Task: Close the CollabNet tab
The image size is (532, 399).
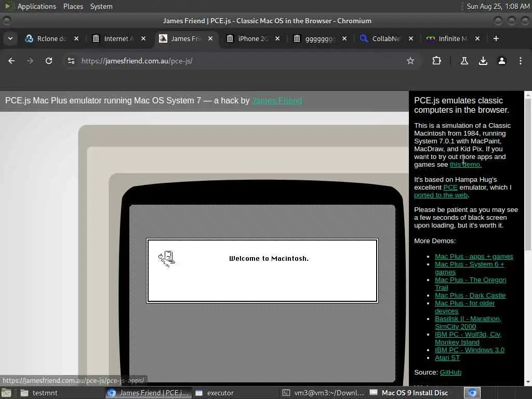Action: (x=411, y=38)
